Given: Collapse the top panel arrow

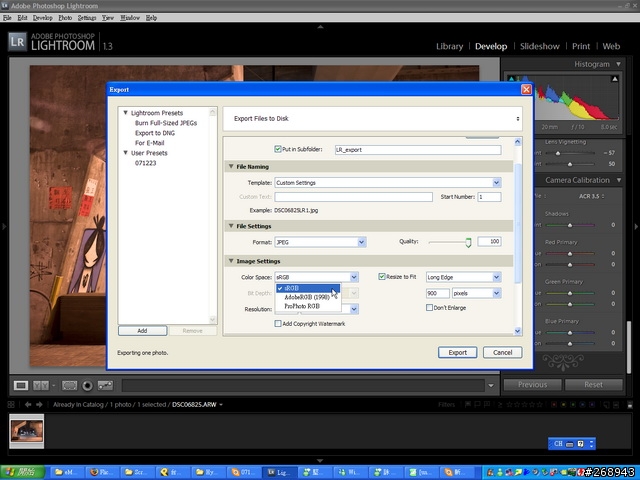Looking at the screenshot, I should click(320, 27).
